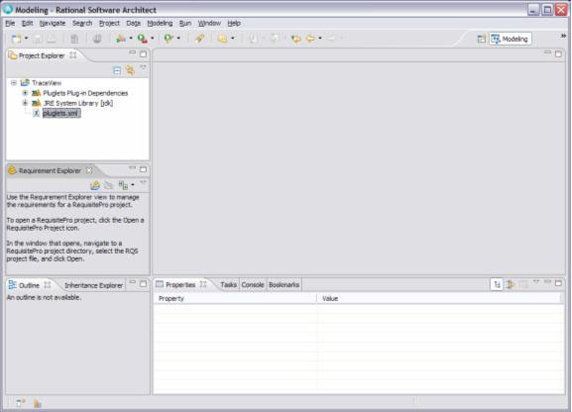
Task: Maximize the editor area
Action: pyautogui.click(x=559, y=54)
